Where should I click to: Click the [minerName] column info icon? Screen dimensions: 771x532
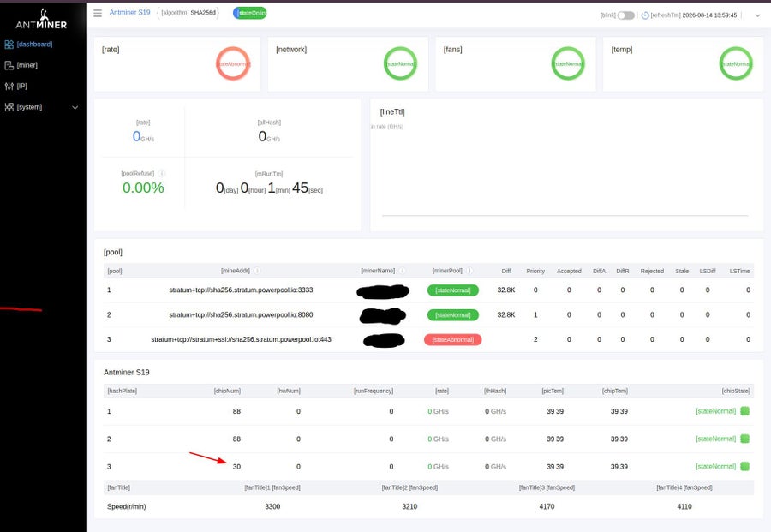pyautogui.click(x=402, y=271)
